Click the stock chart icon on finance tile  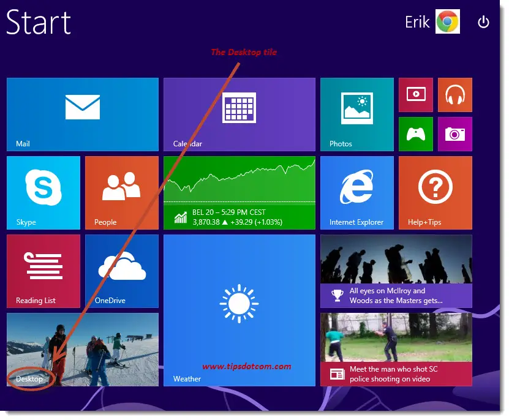181,217
